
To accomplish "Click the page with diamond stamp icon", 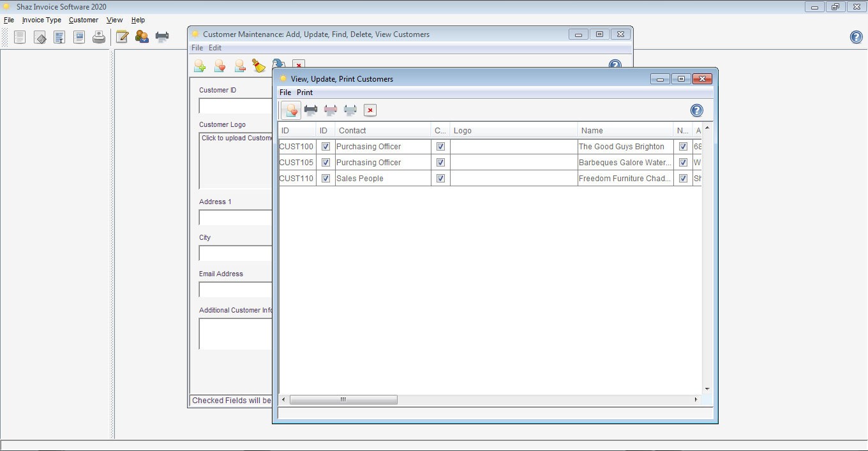I will pyautogui.click(x=40, y=38).
